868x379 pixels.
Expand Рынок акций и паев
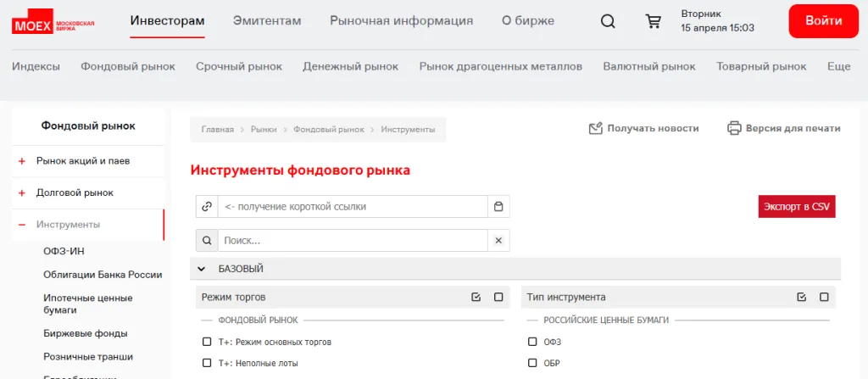[22, 160]
